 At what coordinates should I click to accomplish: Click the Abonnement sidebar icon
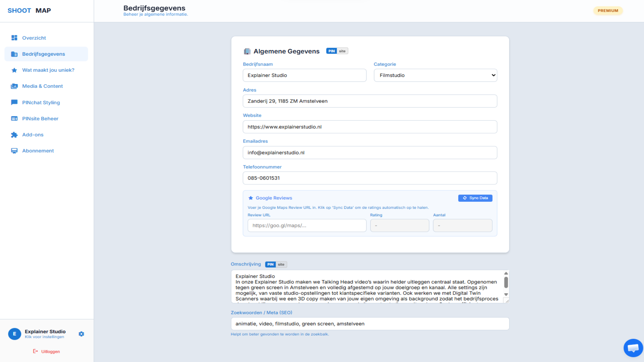[14, 151]
